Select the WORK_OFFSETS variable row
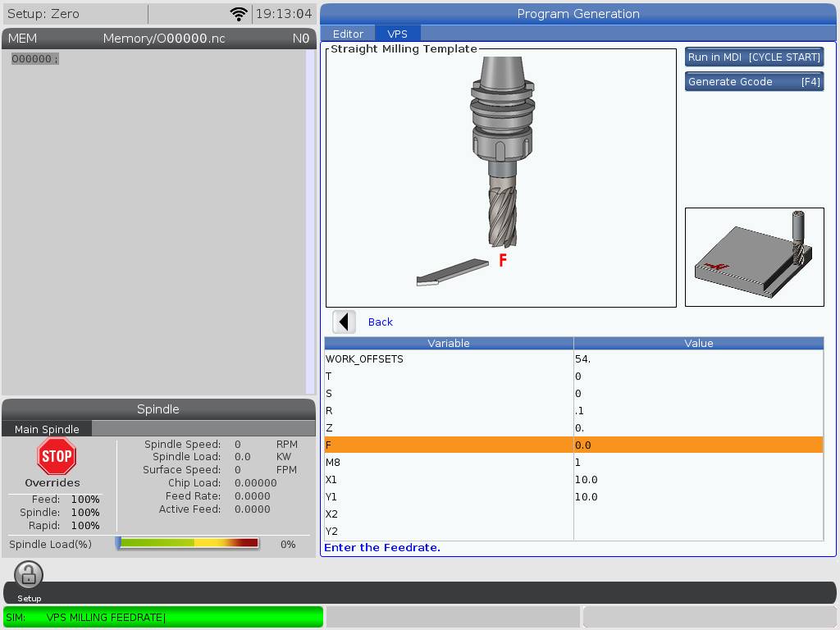Viewport: 840px width, 630px height. pyautogui.click(x=573, y=359)
